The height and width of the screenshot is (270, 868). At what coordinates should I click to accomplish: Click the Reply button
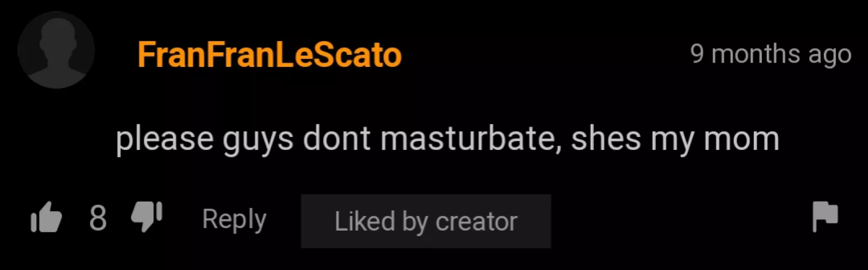pos(234,219)
